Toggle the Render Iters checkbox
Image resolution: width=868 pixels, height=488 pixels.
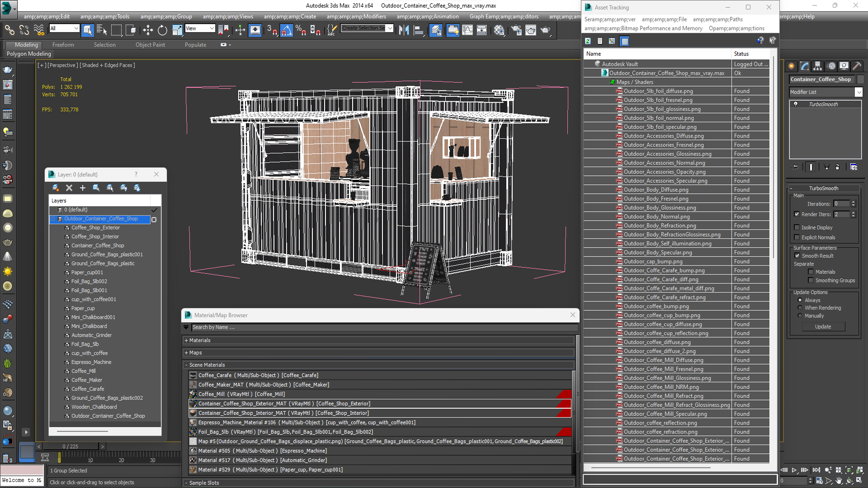[x=797, y=214]
